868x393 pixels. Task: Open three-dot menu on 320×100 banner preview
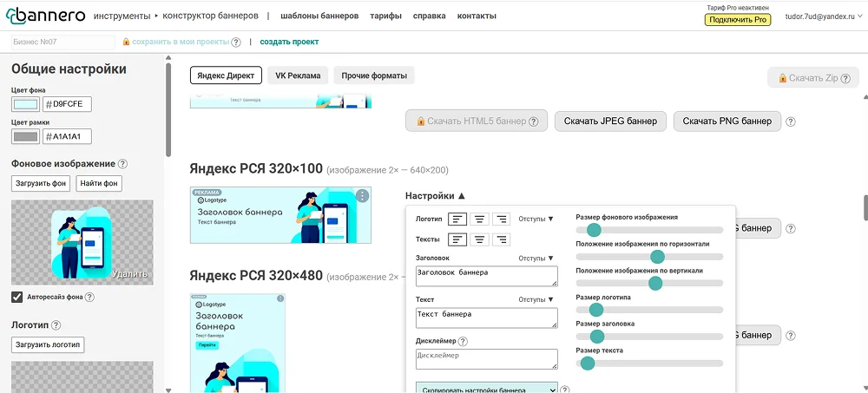pyautogui.click(x=362, y=196)
